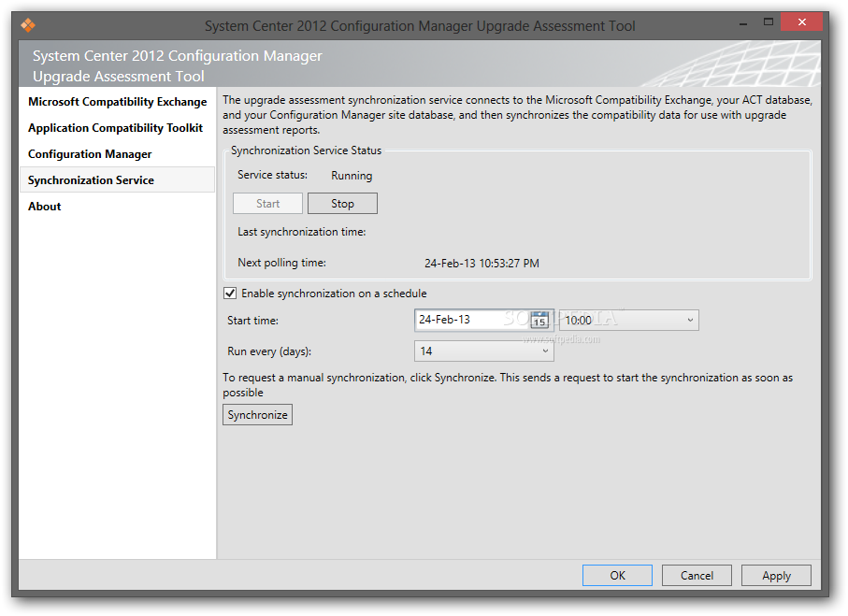Cancel the dialog

[697, 576]
